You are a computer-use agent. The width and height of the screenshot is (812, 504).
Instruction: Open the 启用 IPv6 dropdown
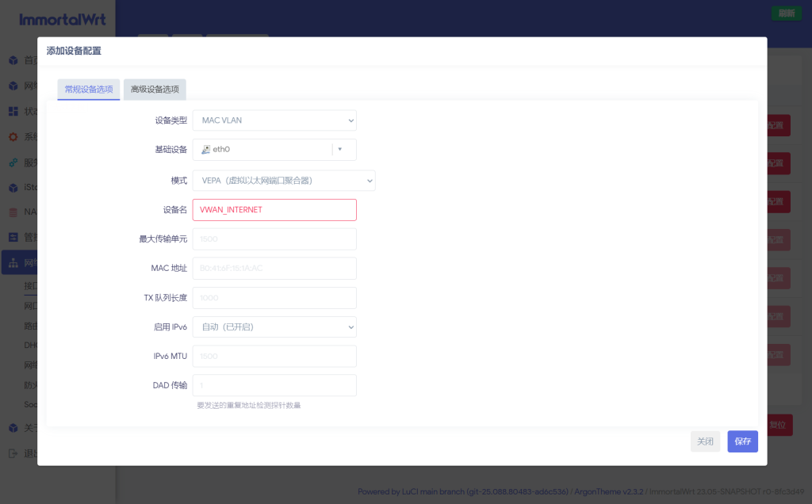click(x=274, y=326)
